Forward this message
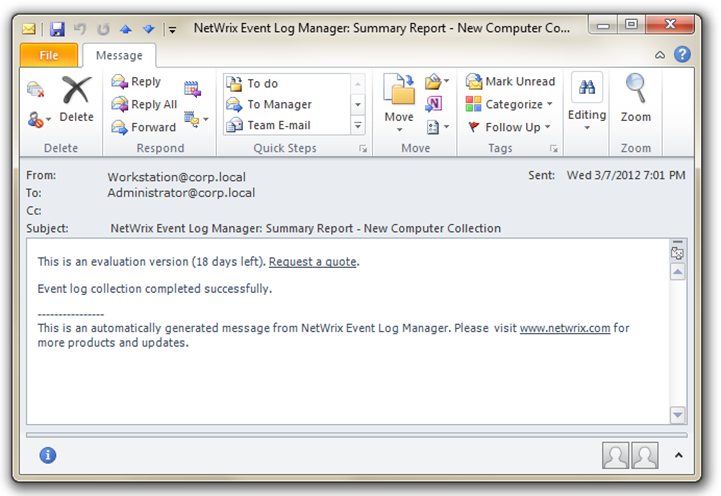 (142, 127)
